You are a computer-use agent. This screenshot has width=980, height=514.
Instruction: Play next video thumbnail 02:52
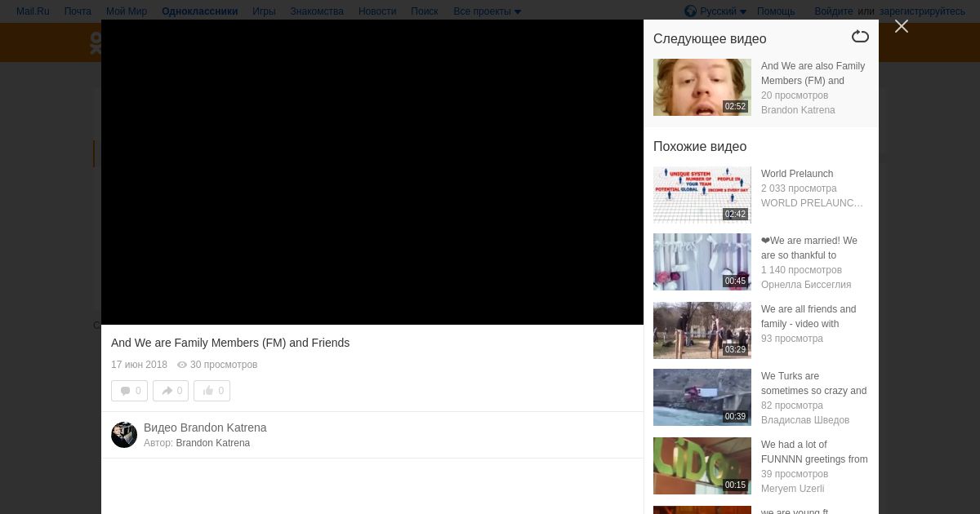(x=702, y=87)
